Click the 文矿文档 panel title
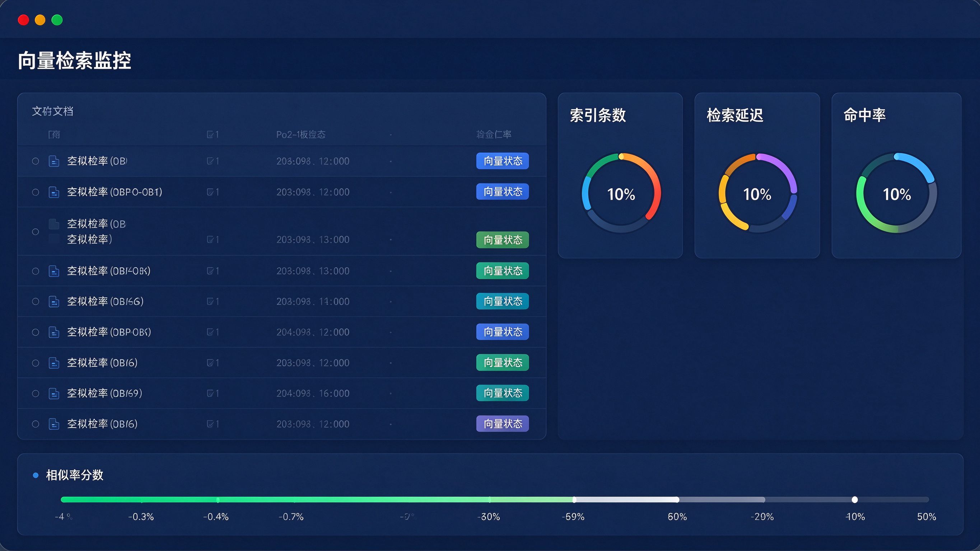 [x=52, y=112]
